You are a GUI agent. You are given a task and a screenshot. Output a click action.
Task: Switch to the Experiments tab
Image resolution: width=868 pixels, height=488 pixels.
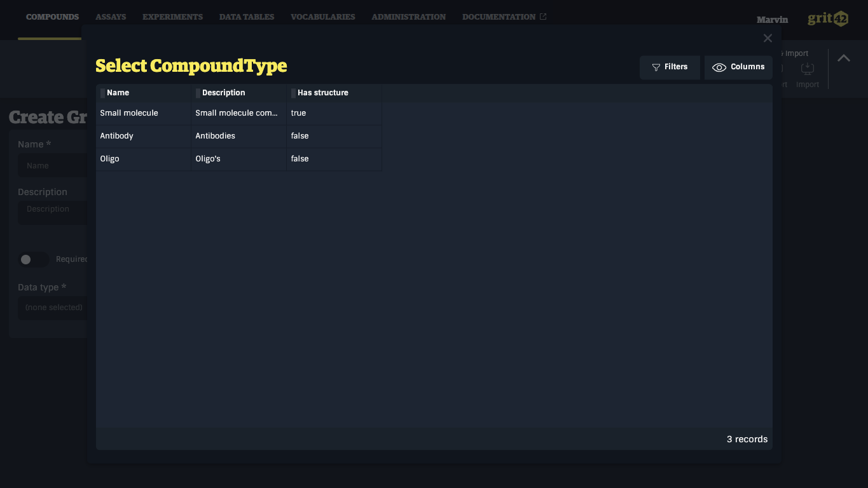click(172, 17)
